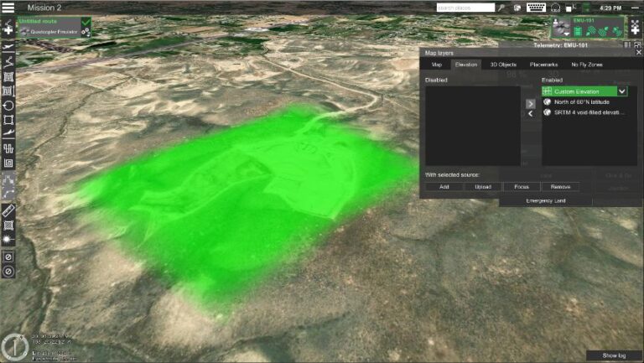The height and width of the screenshot is (363, 644).
Task: Click the add vehicle plus icon
Action: click(635, 30)
